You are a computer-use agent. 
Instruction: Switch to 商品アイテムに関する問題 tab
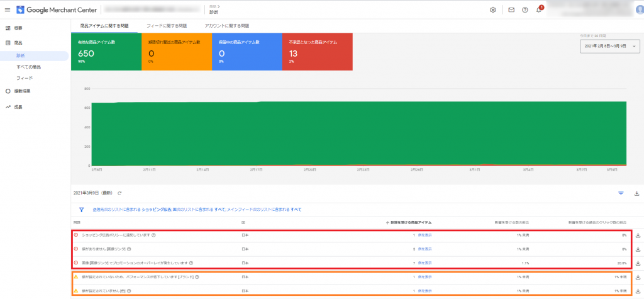[x=104, y=26]
